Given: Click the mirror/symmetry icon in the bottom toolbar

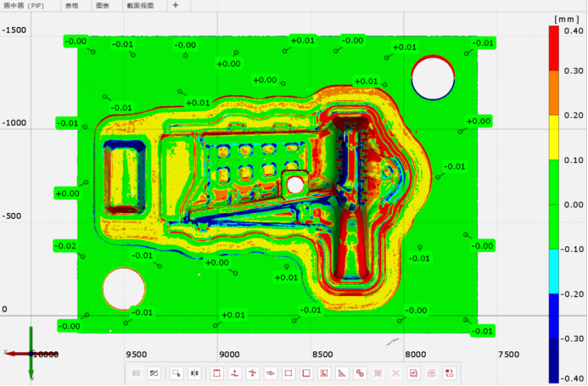Looking at the screenshot, I should tap(194, 372).
